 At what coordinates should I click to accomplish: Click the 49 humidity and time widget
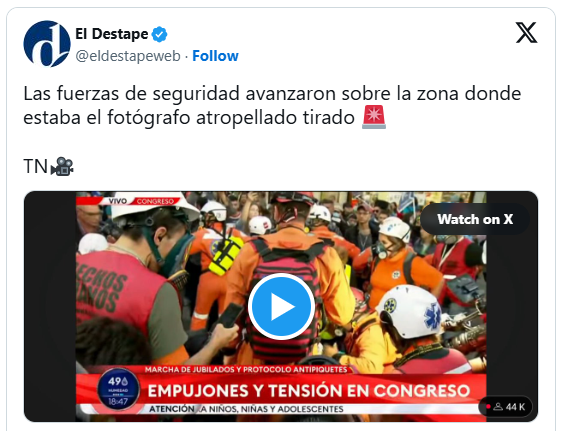pos(118,390)
